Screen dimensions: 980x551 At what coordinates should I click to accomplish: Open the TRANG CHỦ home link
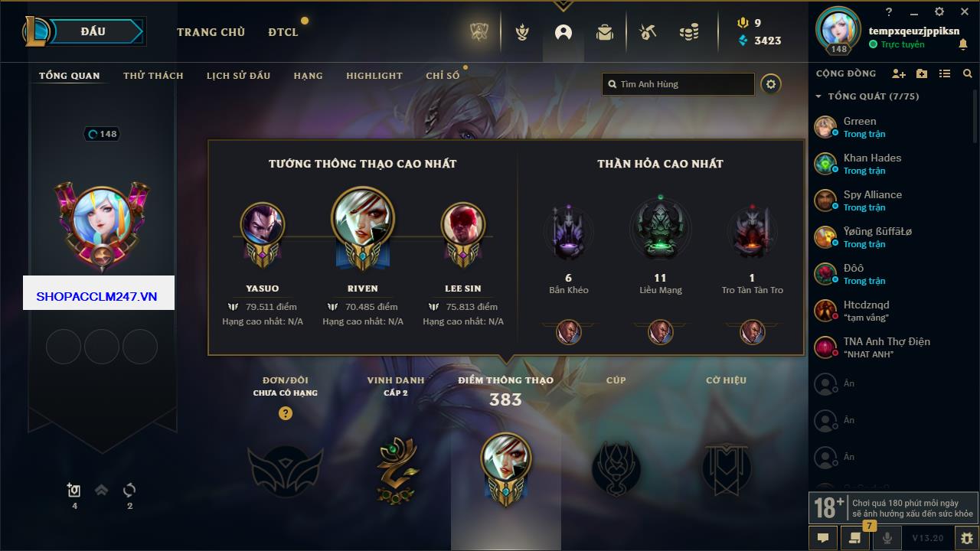[211, 32]
